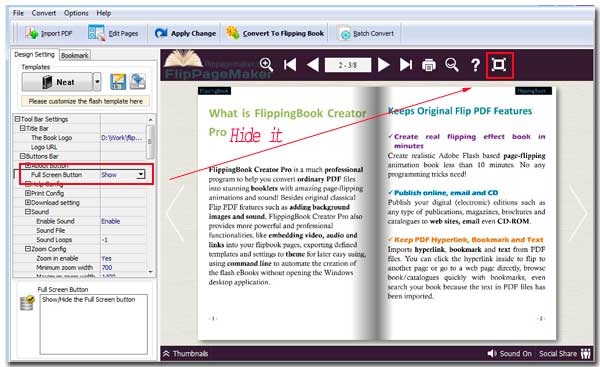This screenshot has width=600, height=367.
Task: Click the import template icon next to save
Action: coord(137,82)
